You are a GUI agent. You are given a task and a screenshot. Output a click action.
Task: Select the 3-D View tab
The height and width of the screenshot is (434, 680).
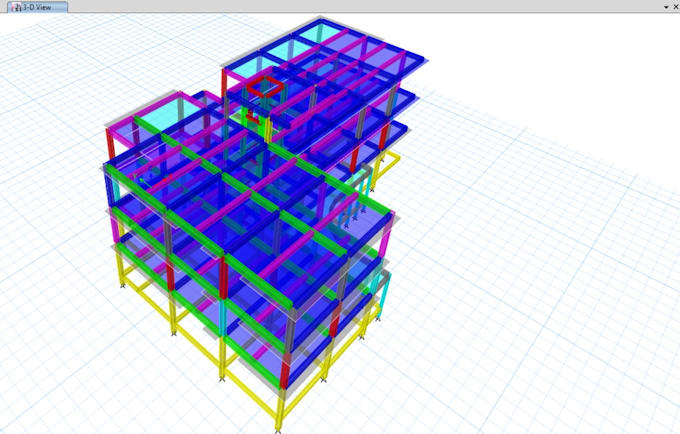[x=37, y=7]
